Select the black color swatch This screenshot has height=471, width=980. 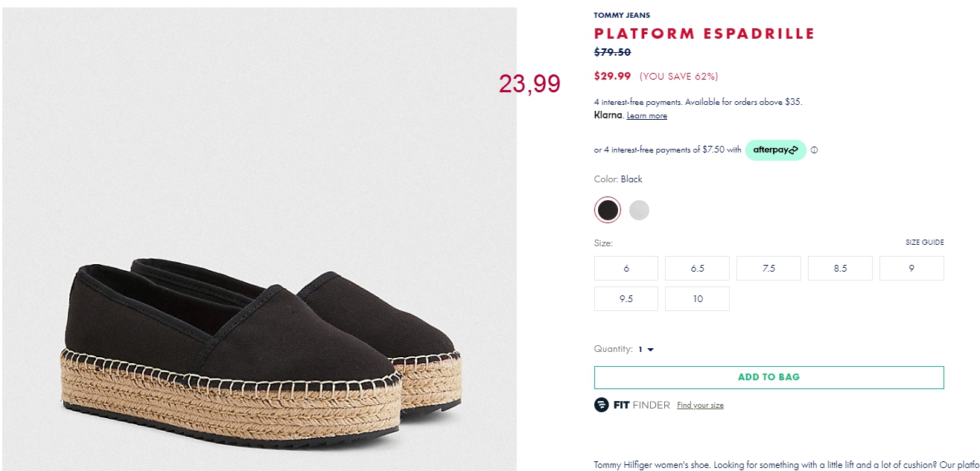(x=607, y=210)
